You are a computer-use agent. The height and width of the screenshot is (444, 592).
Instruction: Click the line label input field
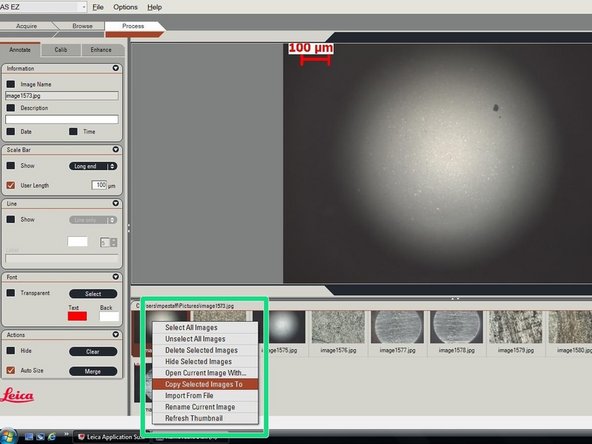(x=62, y=259)
